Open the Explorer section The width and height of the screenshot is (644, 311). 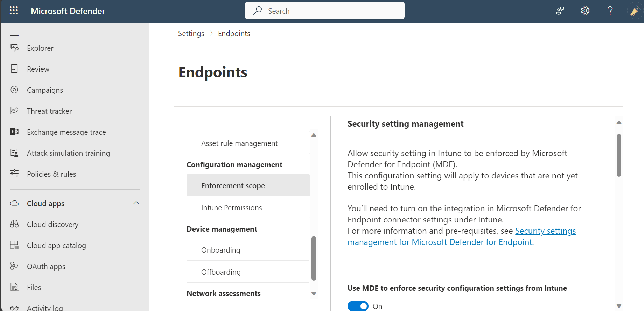click(x=40, y=48)
